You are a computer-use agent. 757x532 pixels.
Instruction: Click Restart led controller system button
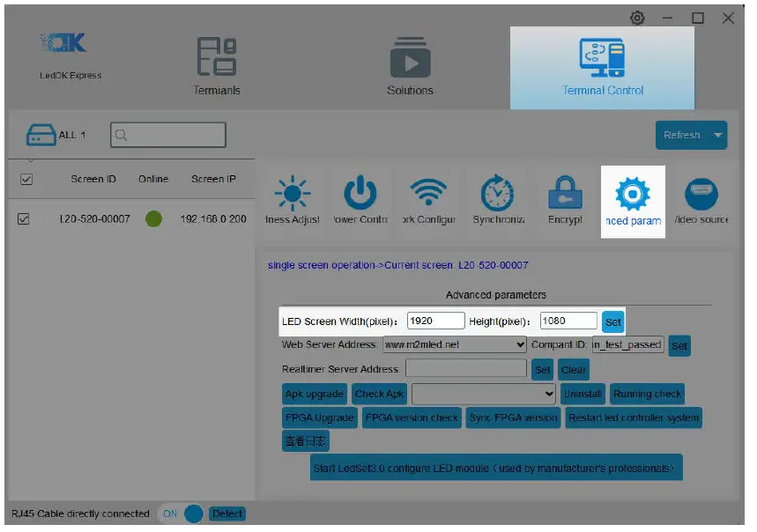pyautogui.click(x=634, y=417)
